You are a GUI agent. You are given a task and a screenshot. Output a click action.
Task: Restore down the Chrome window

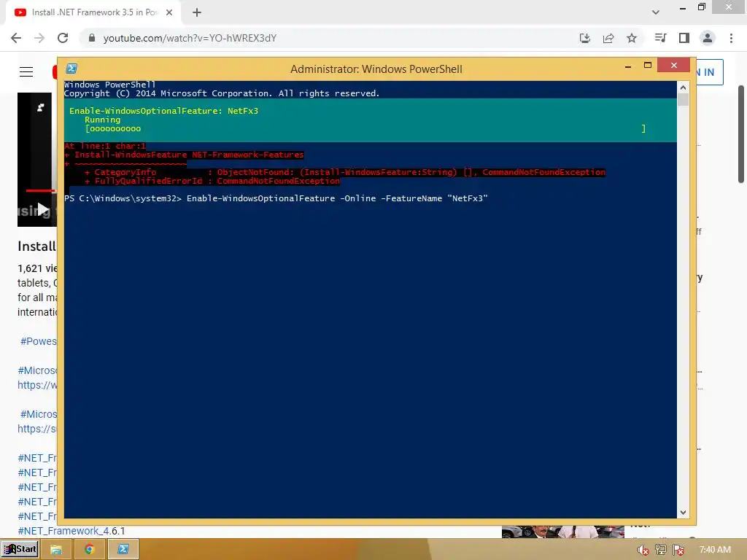701,7
